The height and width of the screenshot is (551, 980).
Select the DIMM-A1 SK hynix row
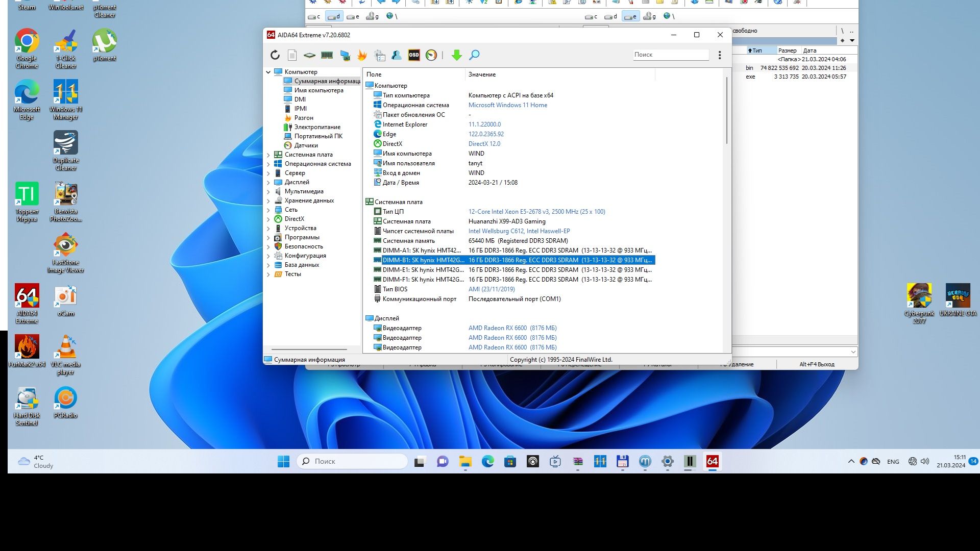[513, 251]
